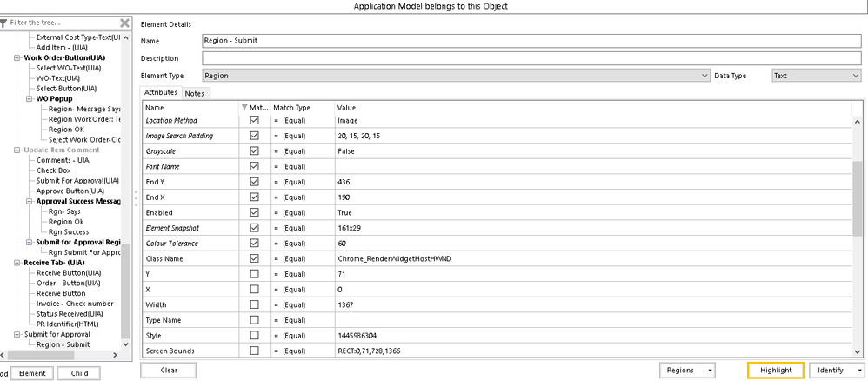Image resolution: width=868 pixels, height=381 pixels.
Task: Check the Screen Bounds match checkbox
Action: click(254, 351)
